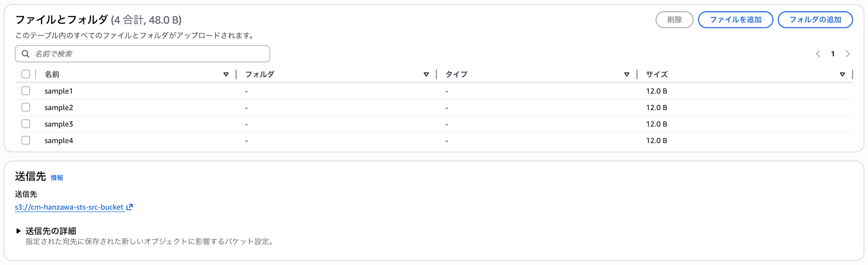Select all files with header checkbox
This screenshot has width=868, height=265.
(x=26, y=74)
